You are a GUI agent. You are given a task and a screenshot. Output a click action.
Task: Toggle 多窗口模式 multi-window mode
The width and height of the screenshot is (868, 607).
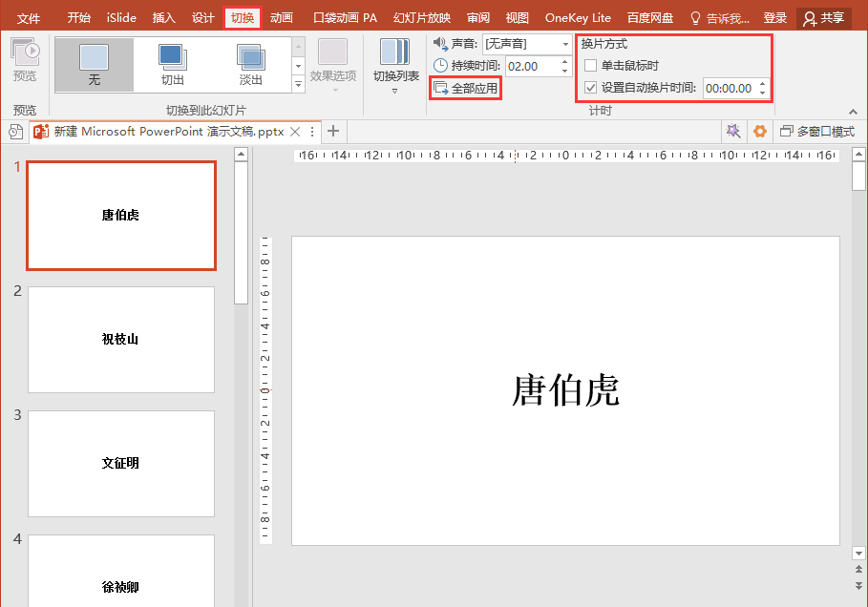pos(816,132)
